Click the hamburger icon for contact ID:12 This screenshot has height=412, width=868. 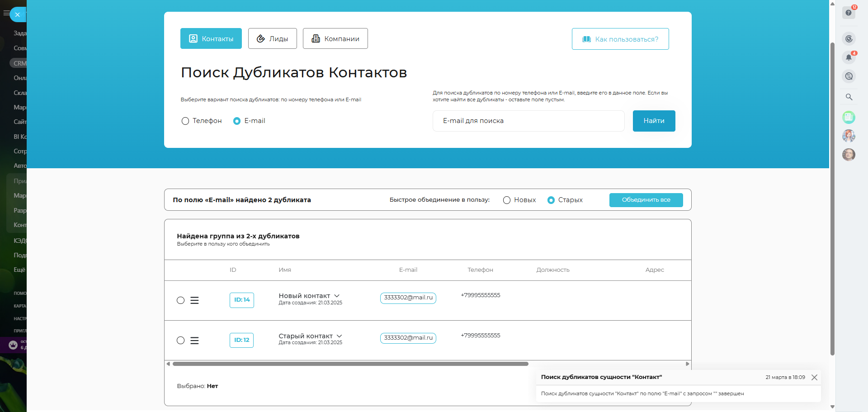click(x=194, y=341)
